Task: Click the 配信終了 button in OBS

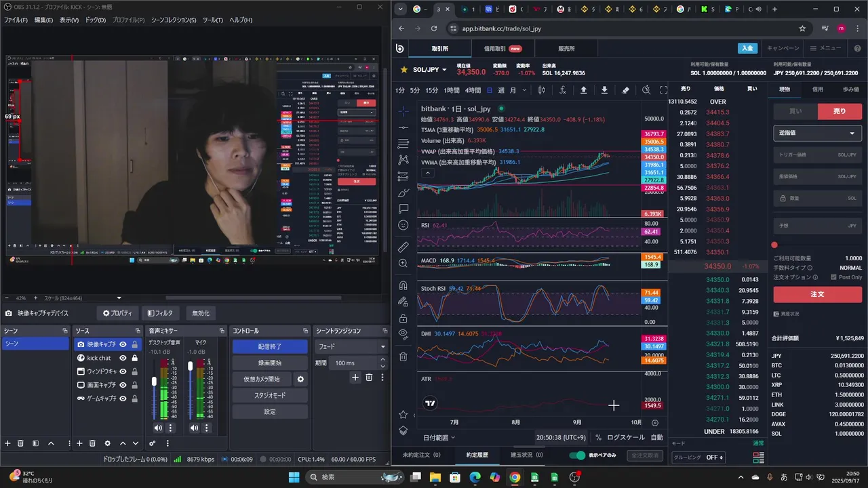Action: pyautogui.click(x=270, y=346)
